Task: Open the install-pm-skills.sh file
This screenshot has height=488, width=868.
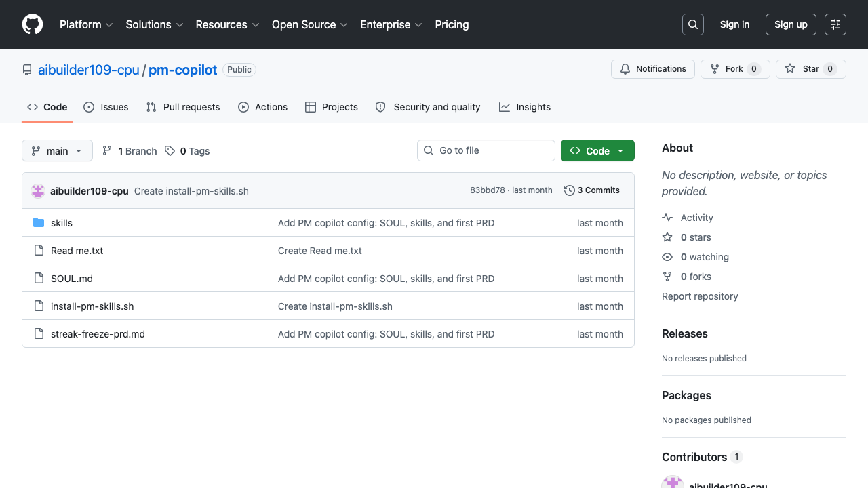Action: coord(92,306)
